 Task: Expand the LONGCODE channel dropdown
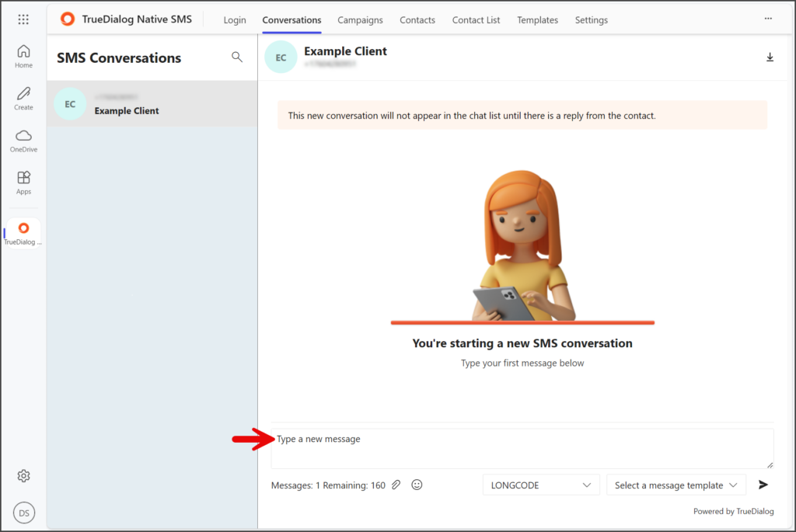541,485
